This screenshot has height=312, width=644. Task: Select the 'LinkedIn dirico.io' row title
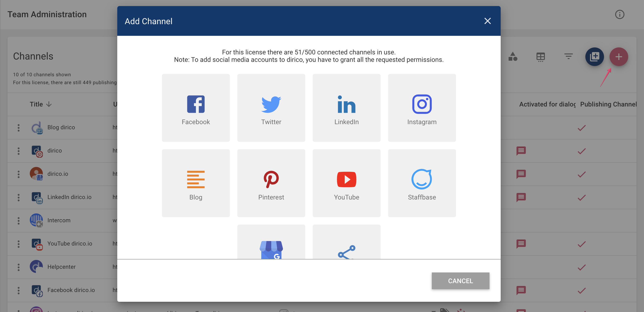pos(69,197)
